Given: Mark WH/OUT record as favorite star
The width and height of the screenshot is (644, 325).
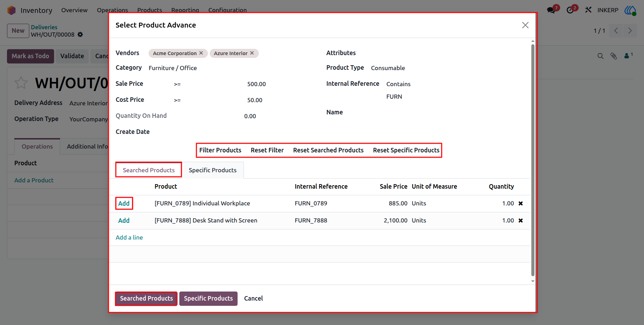Looking at the screenshot, I should pyautogui.click(x=21, y=83).
